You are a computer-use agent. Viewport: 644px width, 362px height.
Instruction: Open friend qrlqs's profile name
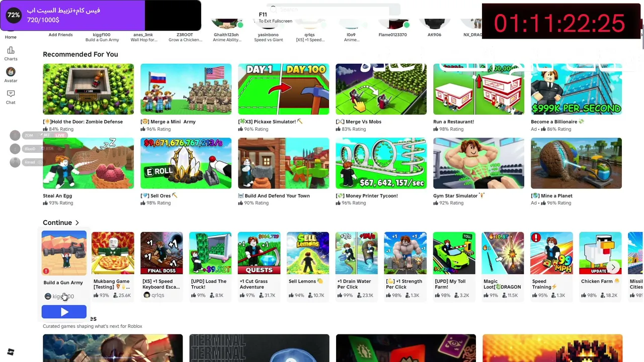[309, 35]
